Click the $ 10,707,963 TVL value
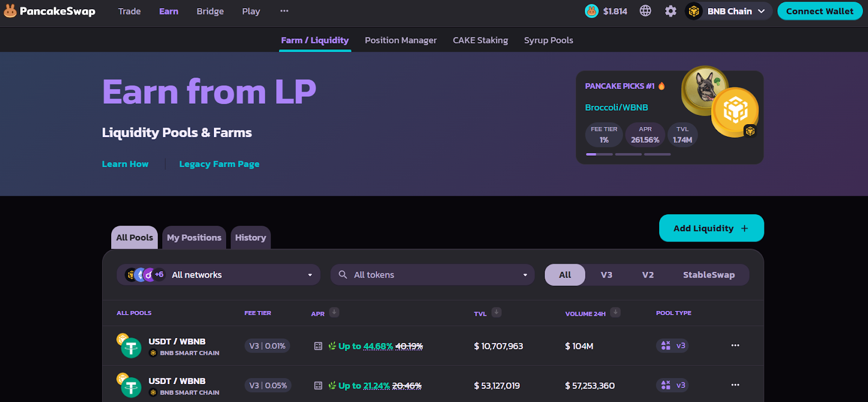The width and height of the screenshot is (868, 402). (x=499, y=346)
